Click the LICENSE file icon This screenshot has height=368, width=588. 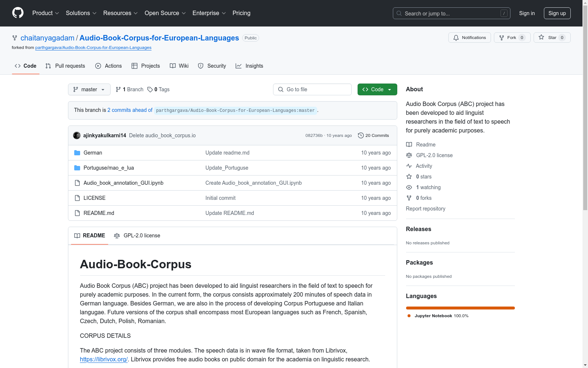click(x=77, y=198)
